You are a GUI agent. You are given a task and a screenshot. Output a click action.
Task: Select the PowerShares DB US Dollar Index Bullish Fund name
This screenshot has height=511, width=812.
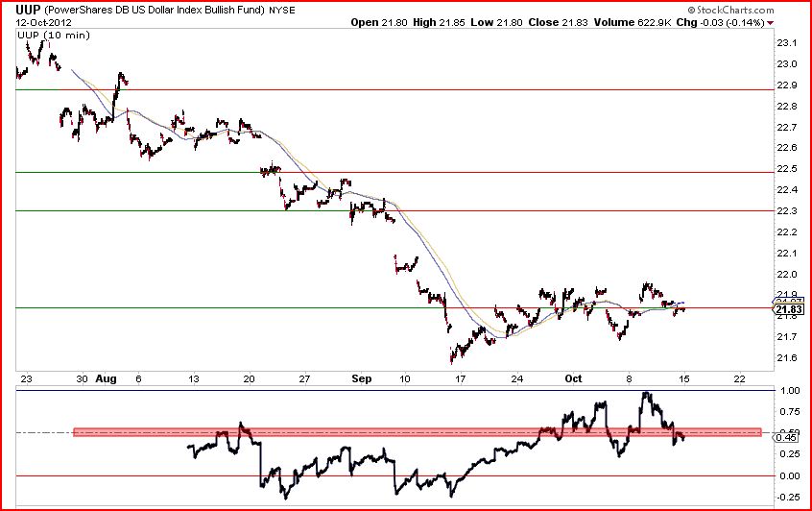(x=155, y=10)
